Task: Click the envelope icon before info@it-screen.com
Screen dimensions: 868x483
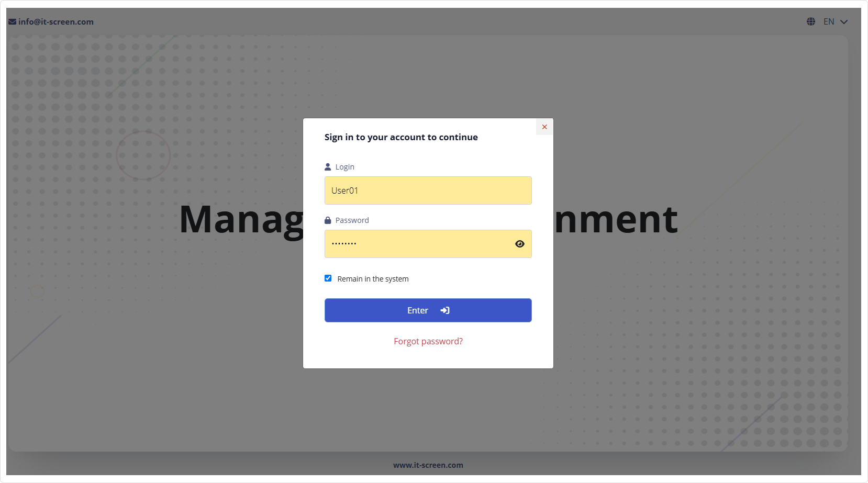Action: pos(12,21)
